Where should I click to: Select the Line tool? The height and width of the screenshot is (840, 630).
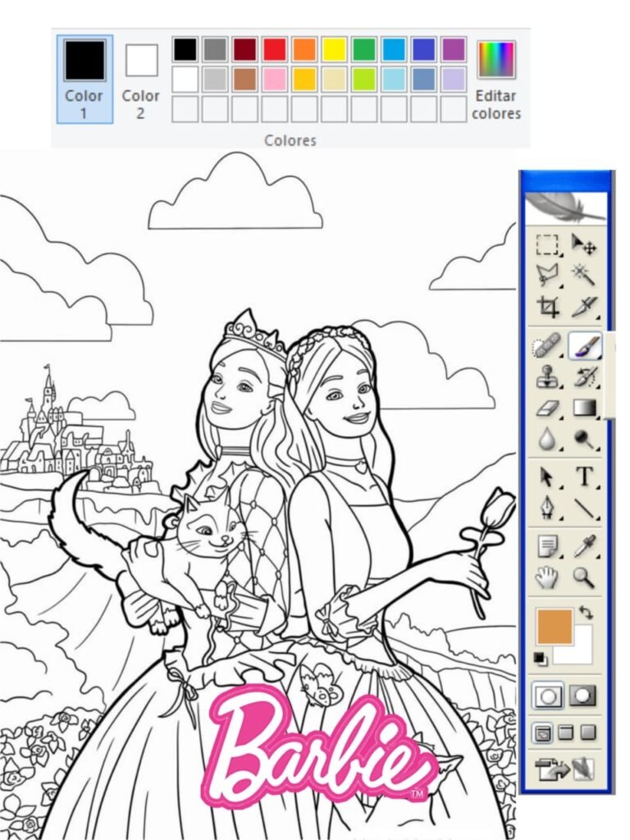pos(585,509)
